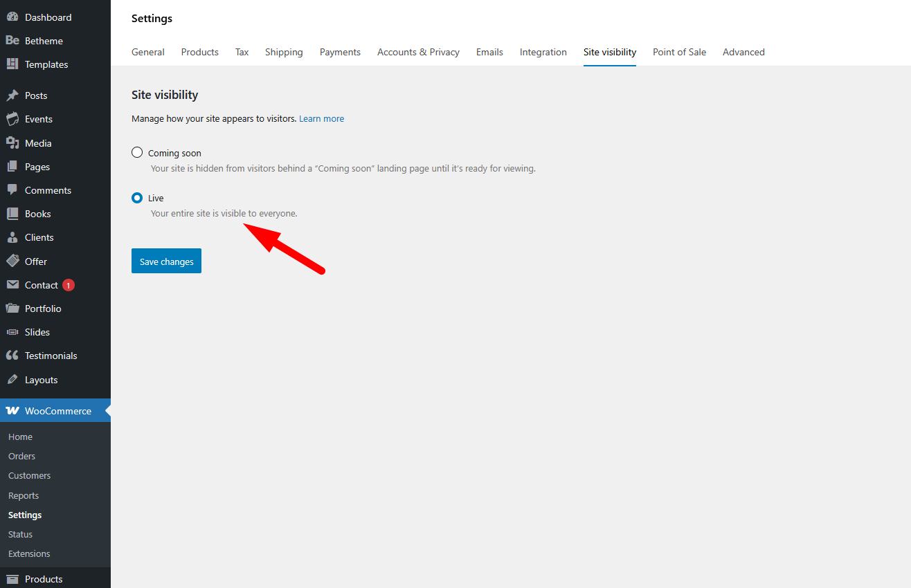
Task: Click the Betheme 'Be' logo icon
Action: click(12, 41)
